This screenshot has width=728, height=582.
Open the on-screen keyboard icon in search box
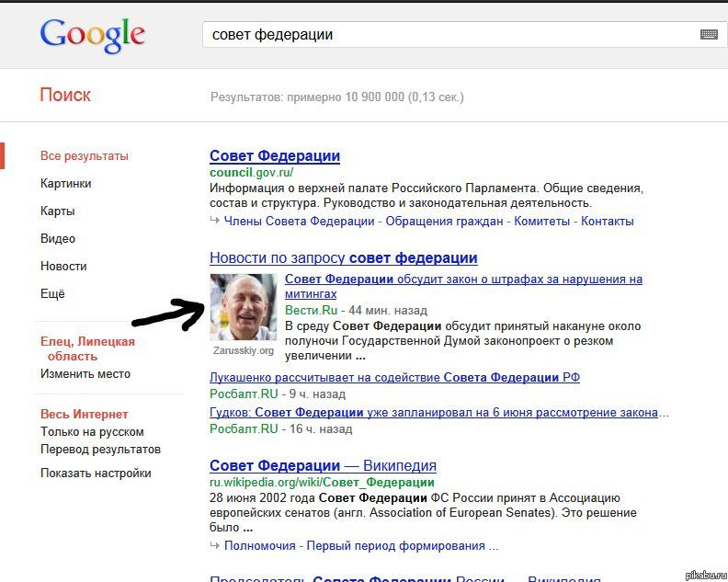709,35
